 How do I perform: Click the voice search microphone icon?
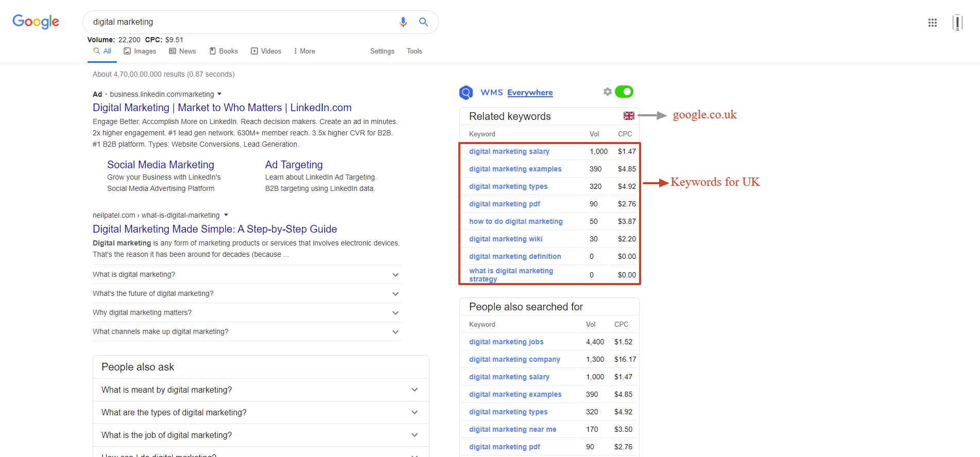click(403, 22)
